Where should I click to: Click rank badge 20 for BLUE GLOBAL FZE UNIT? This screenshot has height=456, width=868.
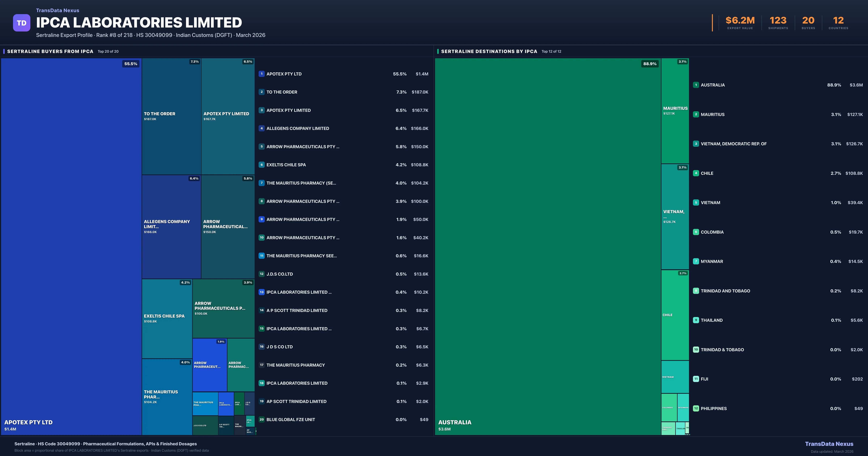(261, 420)
